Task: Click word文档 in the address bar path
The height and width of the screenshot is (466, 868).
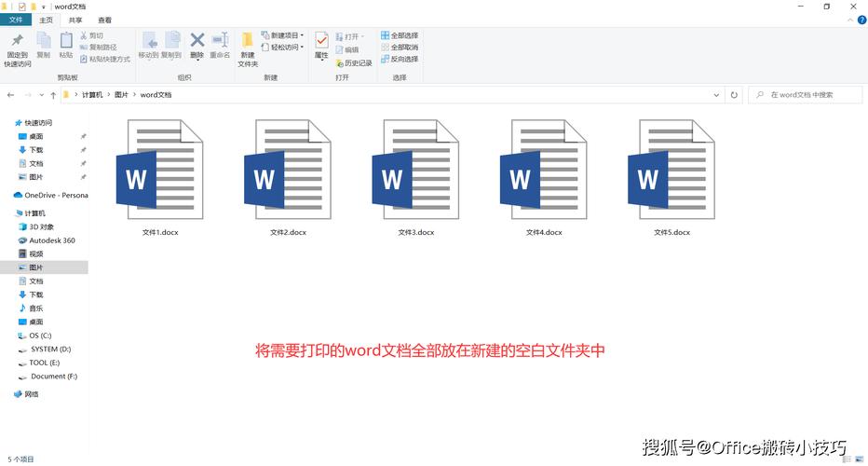Action: tap(156, 95)
